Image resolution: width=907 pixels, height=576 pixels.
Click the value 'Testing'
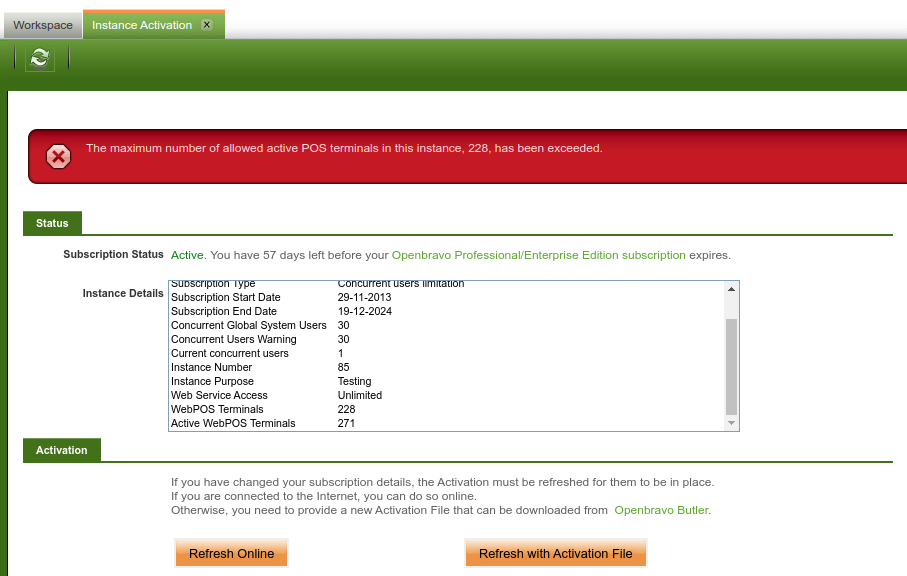coord(355,381)
